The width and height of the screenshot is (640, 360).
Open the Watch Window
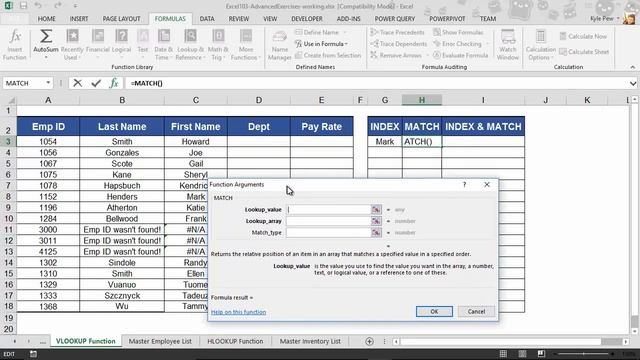(508, 45)
